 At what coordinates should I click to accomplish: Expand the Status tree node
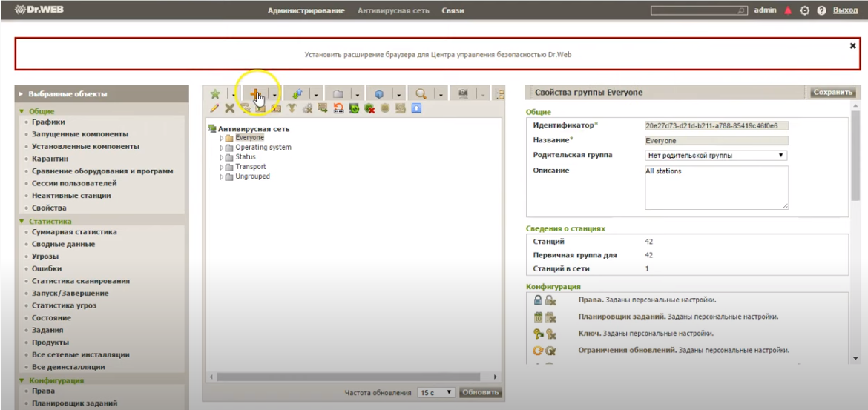[221, 158]
